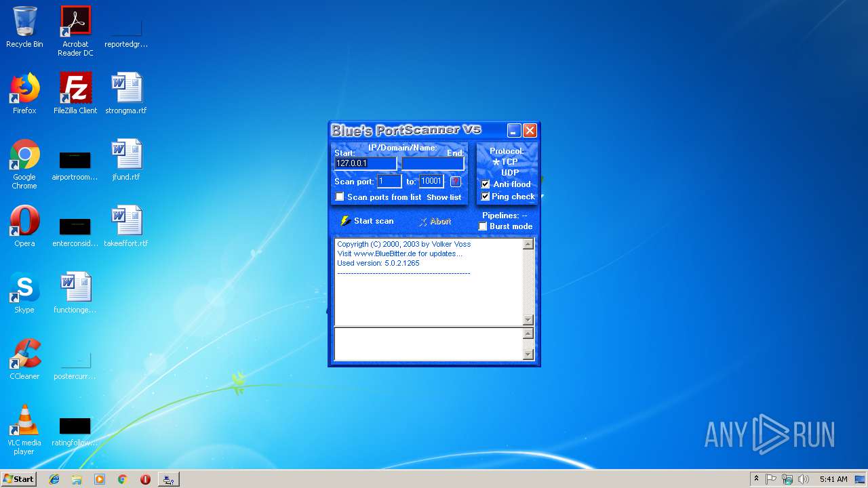The width and height of the screenshot is (868, 488).
Task: Select the CCleaner desktop shortcut
Action: tap(24, 359)
